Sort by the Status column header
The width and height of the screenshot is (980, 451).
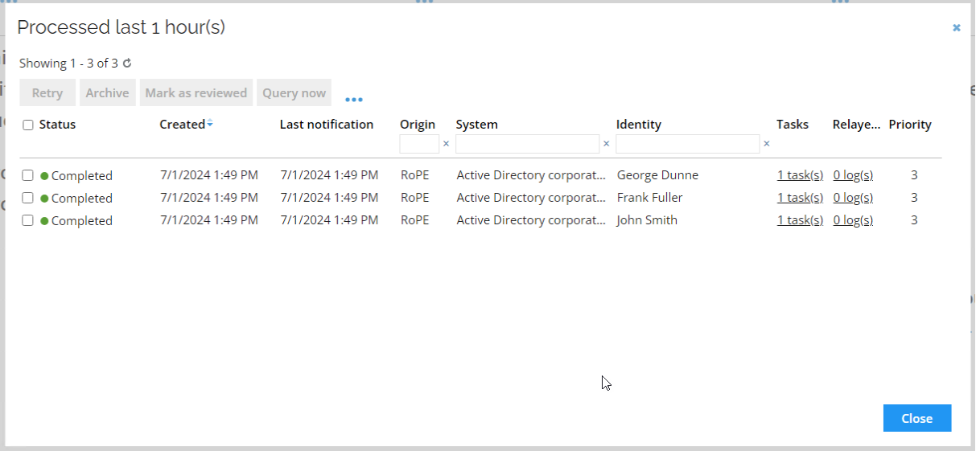pos(57,125)
